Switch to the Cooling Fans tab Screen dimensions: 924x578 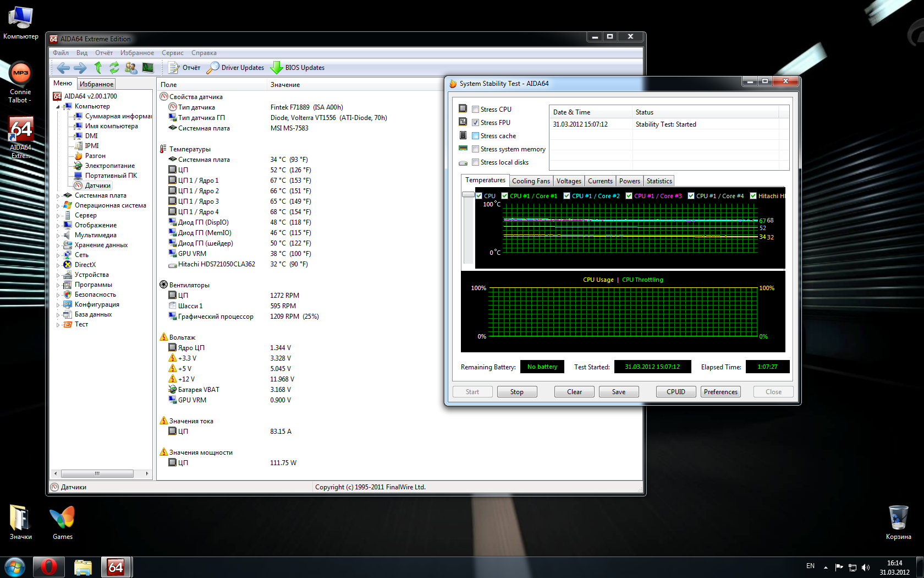pos(531,181)
